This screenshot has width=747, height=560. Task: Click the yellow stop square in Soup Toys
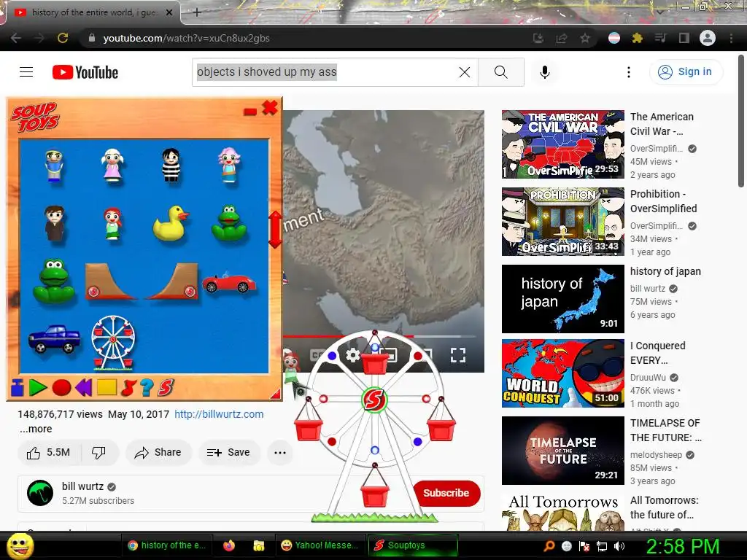coord(107,387)
